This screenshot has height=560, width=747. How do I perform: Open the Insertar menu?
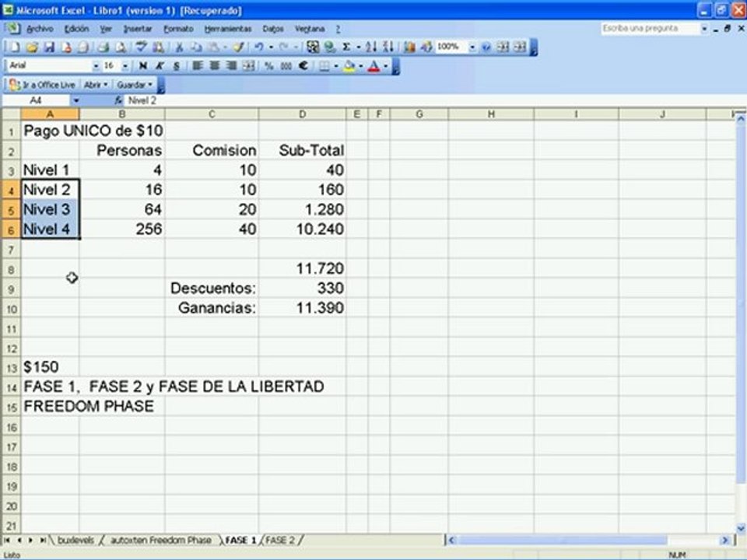(138, 29)
